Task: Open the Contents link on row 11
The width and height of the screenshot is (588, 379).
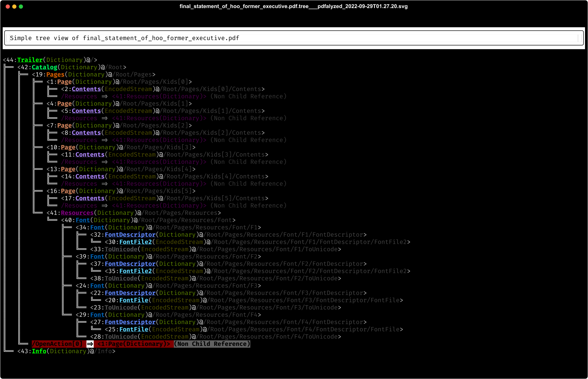Action: (90, 155)
